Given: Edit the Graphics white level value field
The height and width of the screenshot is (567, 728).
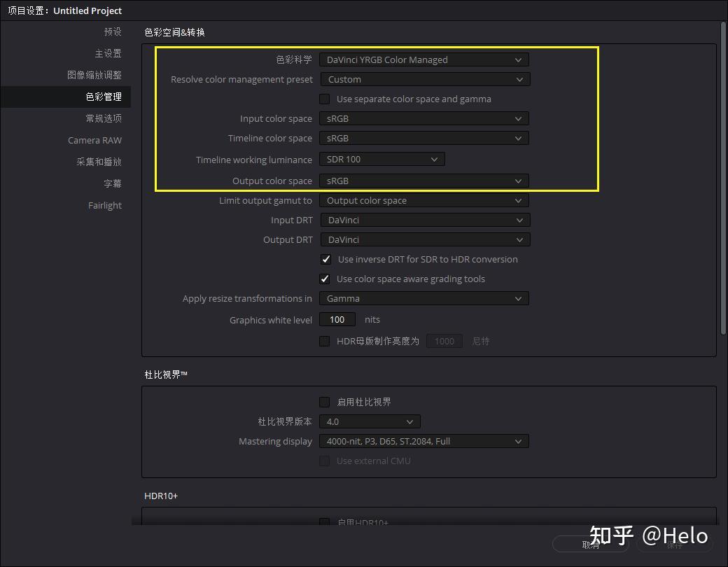Looking at the screenshot, I should tap(337, 319).
